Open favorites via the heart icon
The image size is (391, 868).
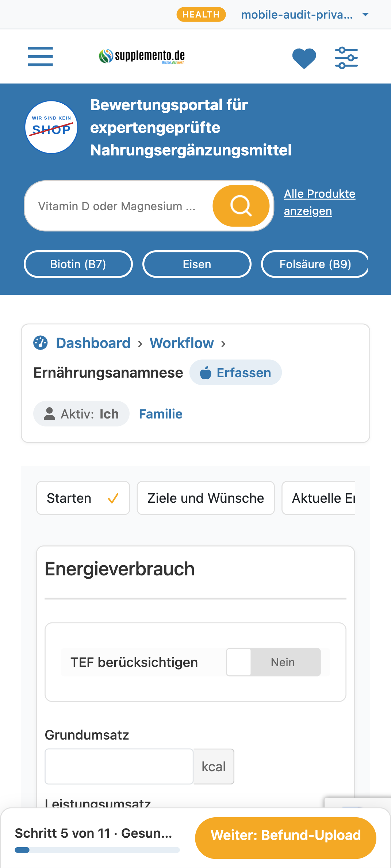(x=304, y=58)
